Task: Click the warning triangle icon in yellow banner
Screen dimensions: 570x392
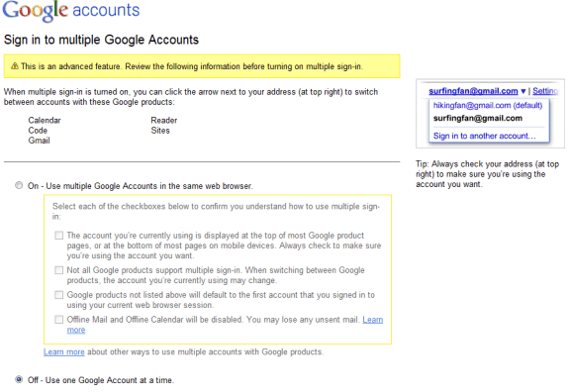Action: pyautogui.click(x=15, y=66)
